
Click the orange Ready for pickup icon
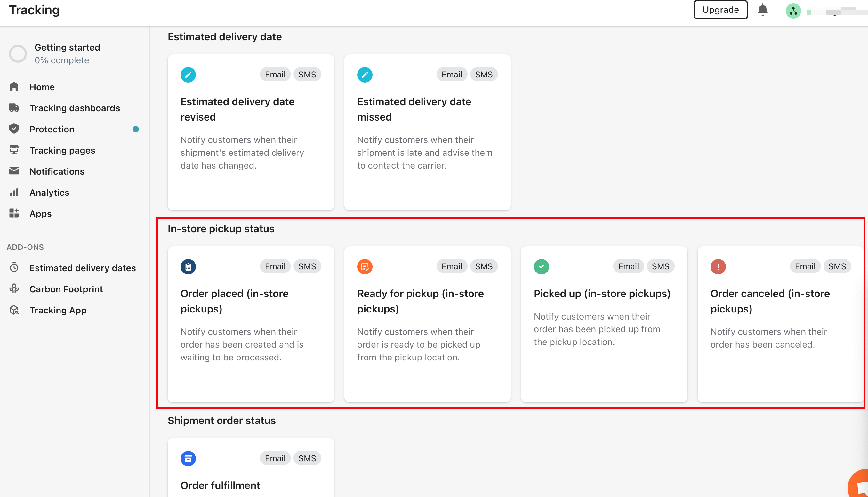click(x=365, y=266)
